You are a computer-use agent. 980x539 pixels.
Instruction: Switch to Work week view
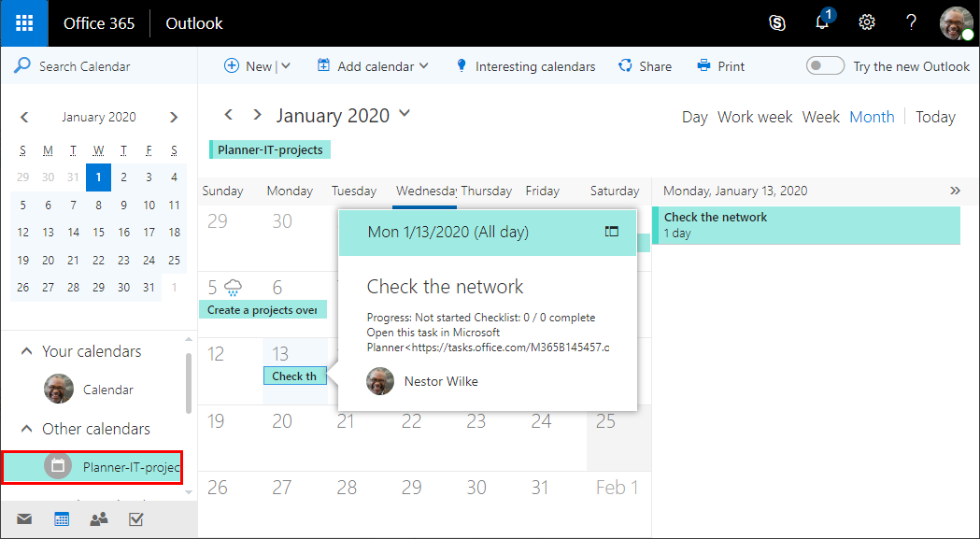pyautogui.click(x=755, y=117)
